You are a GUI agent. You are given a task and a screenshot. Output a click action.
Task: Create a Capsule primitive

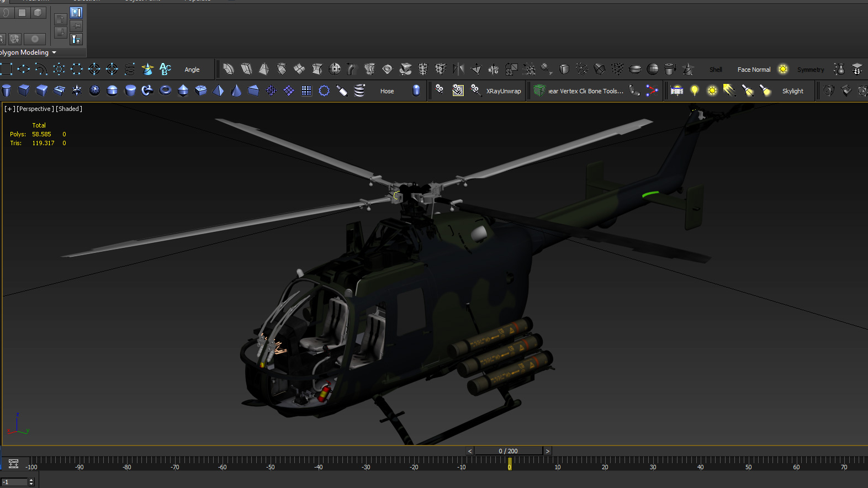click(x=416, y=91)
